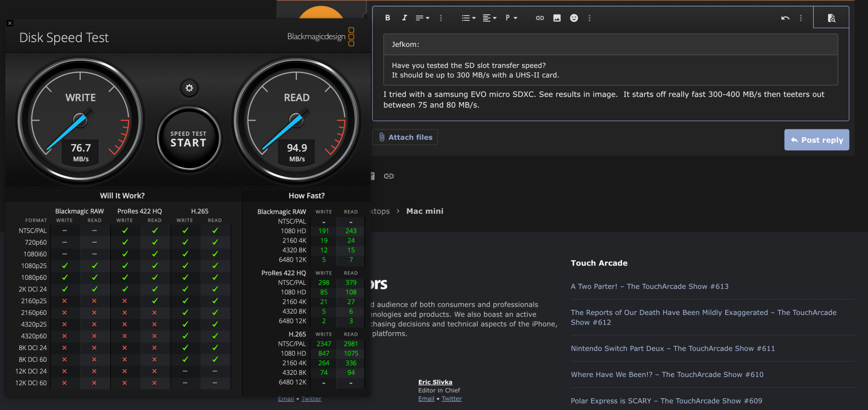Click H.265 1080 HD write value 847

pos(324,353)
